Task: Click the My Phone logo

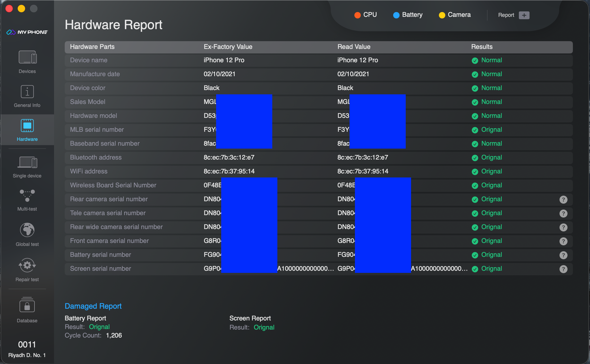Action: click(x=27, y=32)
